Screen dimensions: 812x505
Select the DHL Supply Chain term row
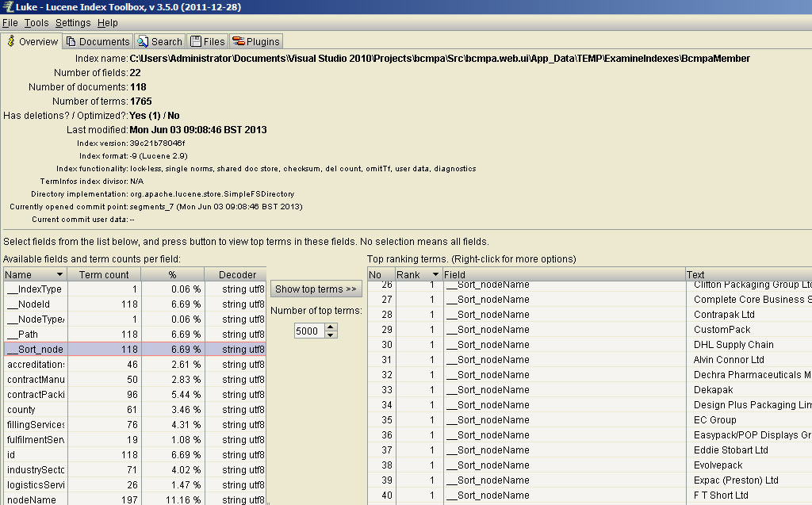(590, 344)
